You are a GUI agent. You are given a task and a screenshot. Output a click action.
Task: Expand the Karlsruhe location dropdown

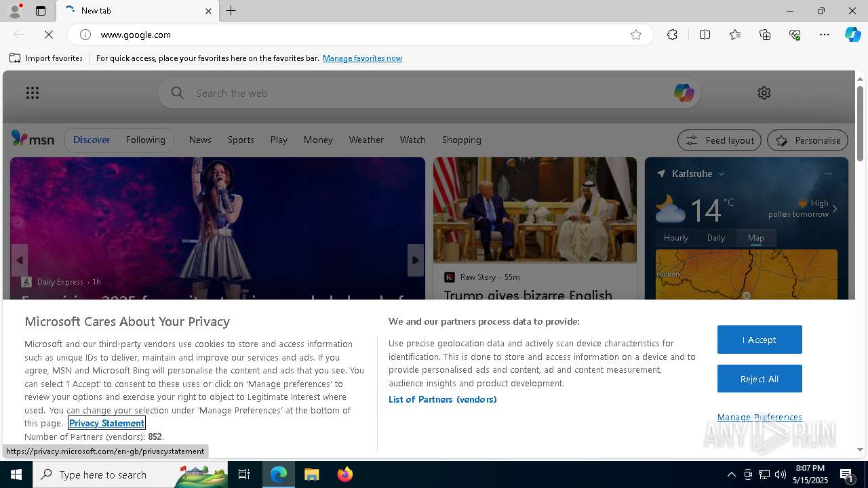pyautogui.click(x=722, y=174)
